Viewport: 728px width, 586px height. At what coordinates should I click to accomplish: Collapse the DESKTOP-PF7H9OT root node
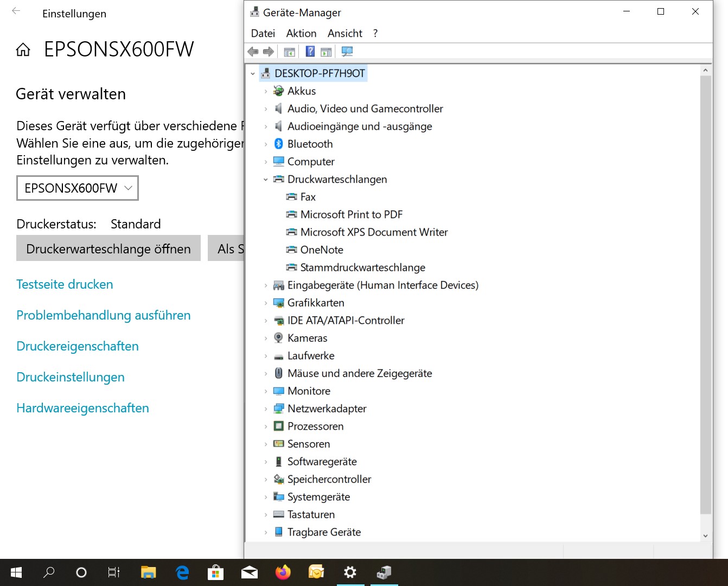coord(253,74)
